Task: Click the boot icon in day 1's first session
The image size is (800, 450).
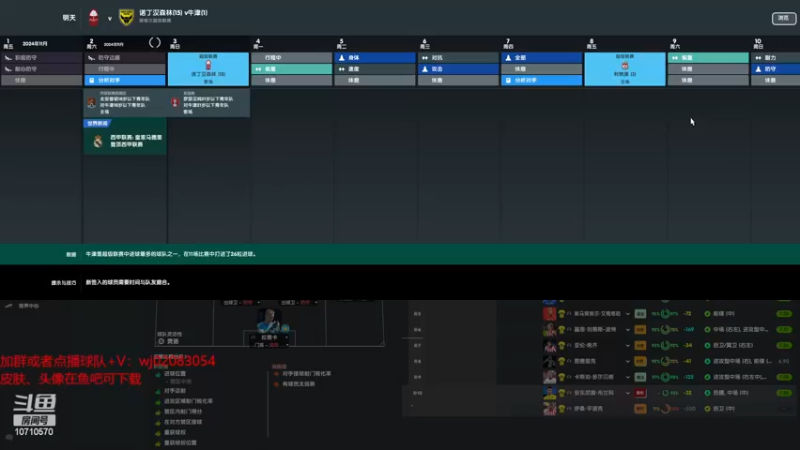Action: [8, 58]
